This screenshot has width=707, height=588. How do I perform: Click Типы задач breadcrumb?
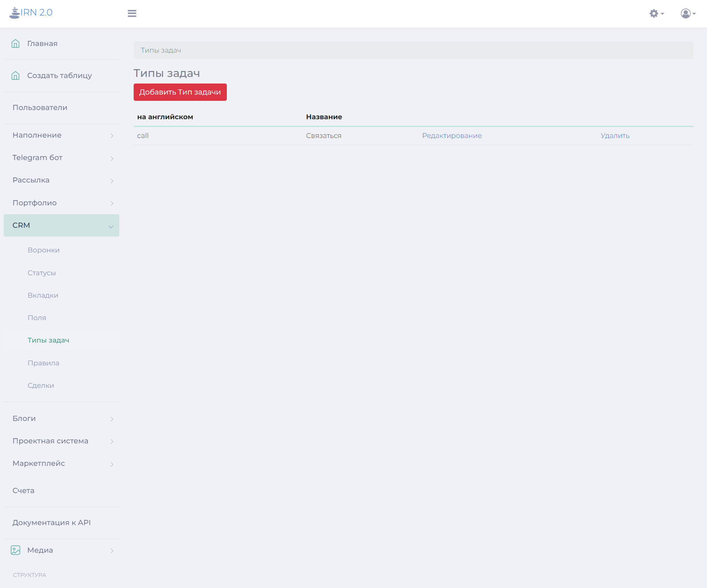click(161, 50)
